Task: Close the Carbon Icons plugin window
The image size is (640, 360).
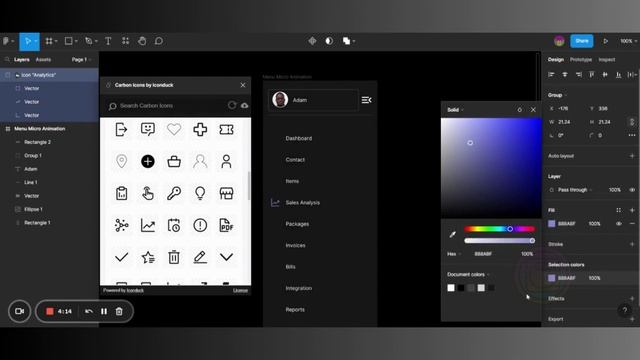Action: [x=243, y=85]
